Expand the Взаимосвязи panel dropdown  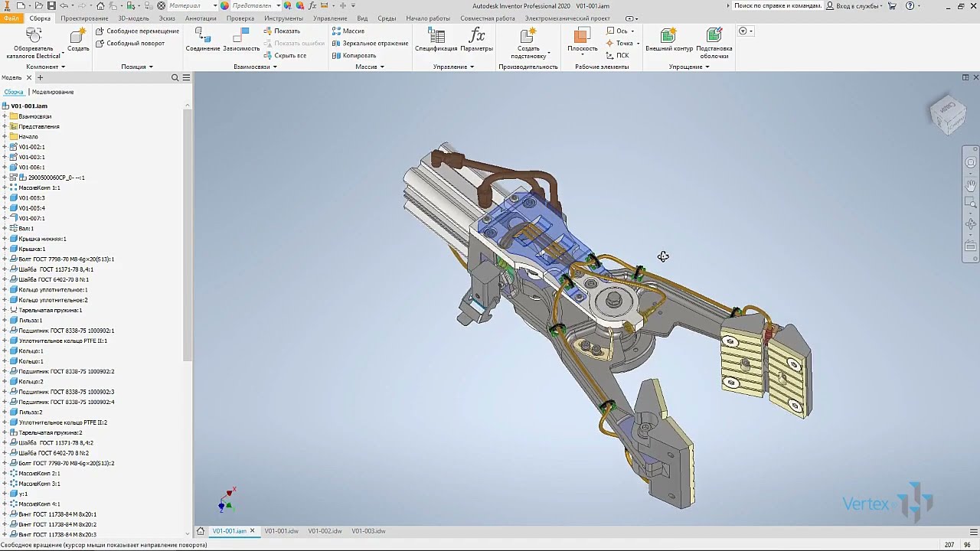pos(256,67)
